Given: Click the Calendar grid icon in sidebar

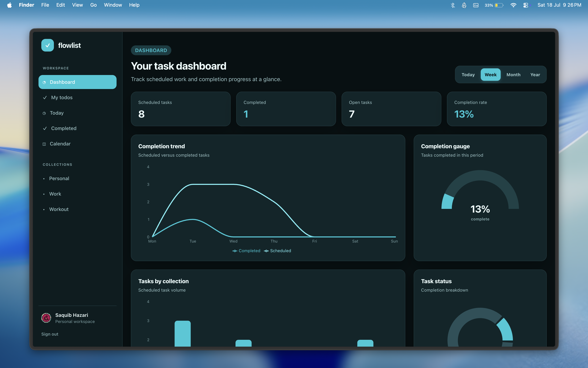Looking at the screenshot, I should coord(44,144).
